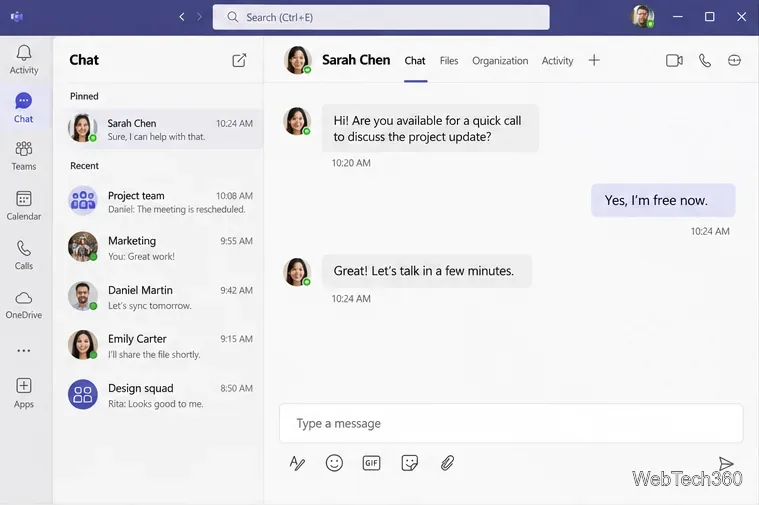
Task: Open Teams in the left rail
Action: (24, 156)
